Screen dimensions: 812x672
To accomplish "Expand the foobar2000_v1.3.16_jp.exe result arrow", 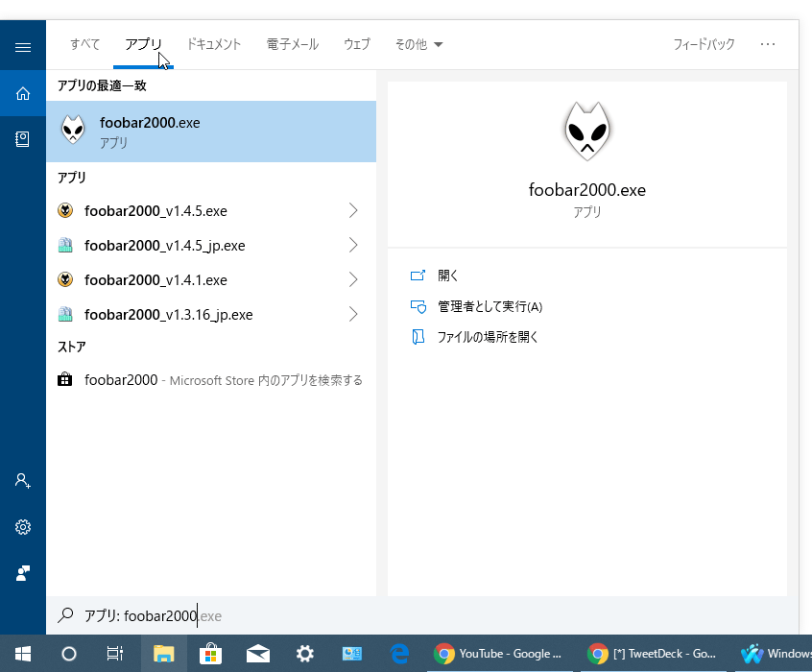I will [353, 314].
